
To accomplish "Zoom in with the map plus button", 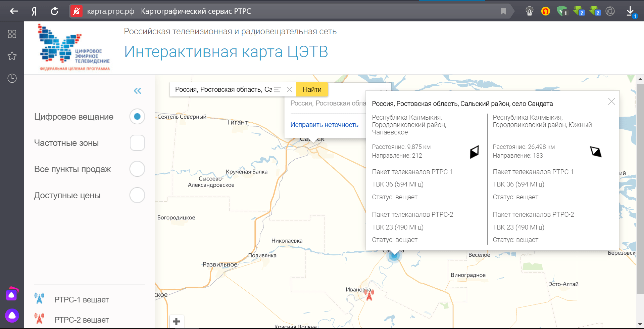I will 177,322.
